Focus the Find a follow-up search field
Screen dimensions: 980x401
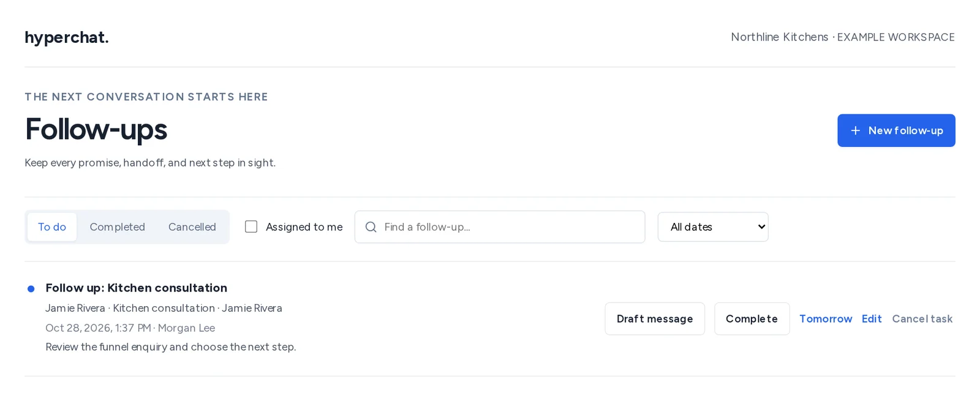click(500, 227)
